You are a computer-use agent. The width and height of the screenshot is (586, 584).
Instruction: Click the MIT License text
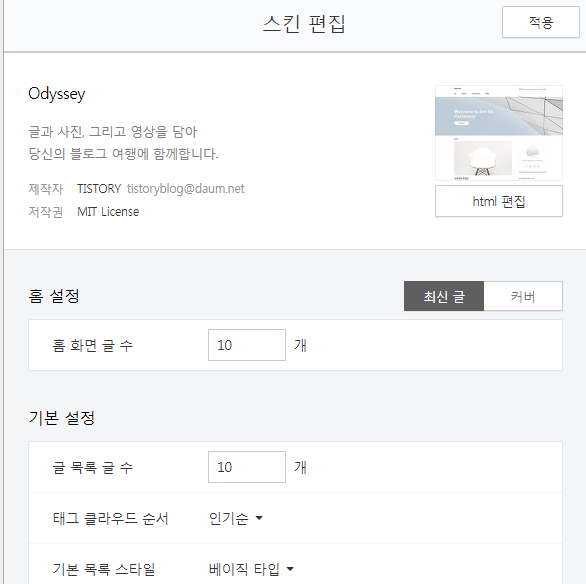[108, 212]
